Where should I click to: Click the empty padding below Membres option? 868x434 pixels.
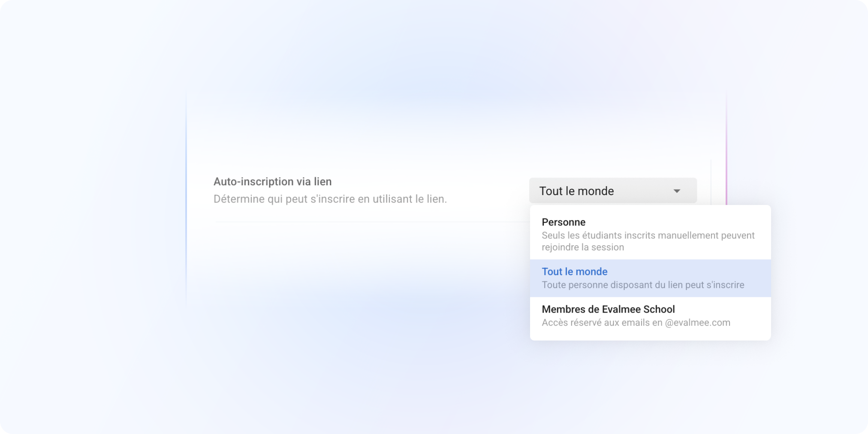click(650, 335)
